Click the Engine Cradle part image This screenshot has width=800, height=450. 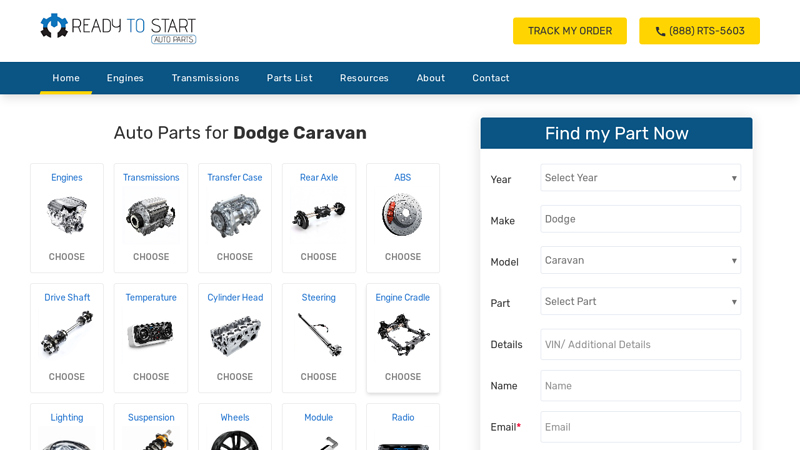point(403,335)
